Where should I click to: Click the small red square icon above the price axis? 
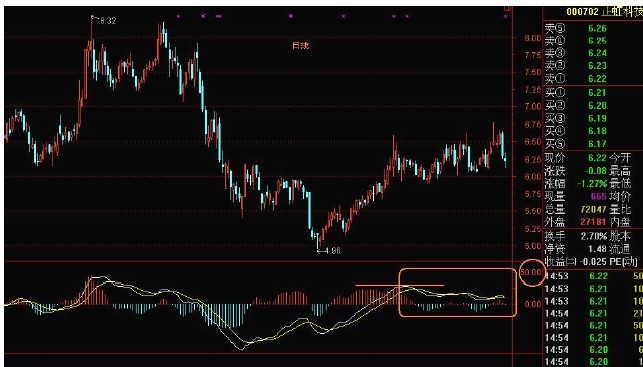pyautogui.click(x=508, y=7)
